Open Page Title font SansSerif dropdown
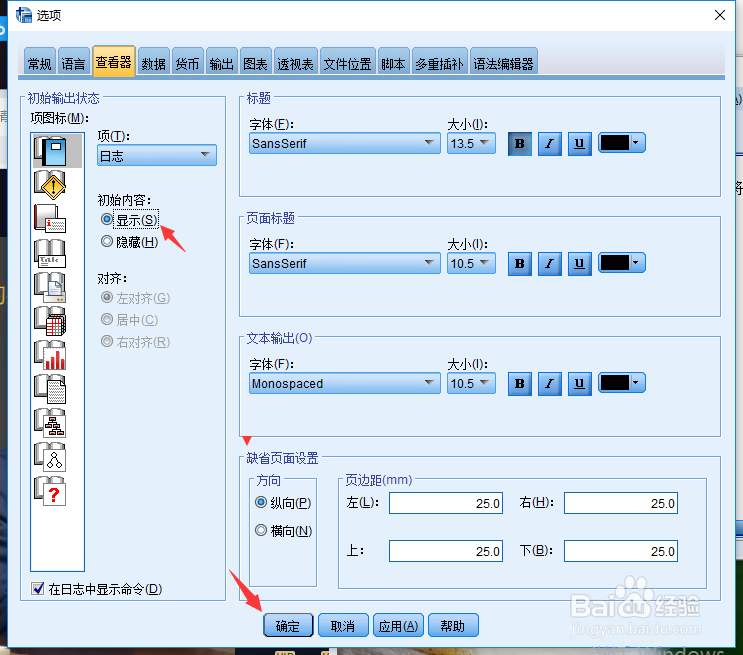The width and height of the screenshot is (743, 655). pos(344,263)
